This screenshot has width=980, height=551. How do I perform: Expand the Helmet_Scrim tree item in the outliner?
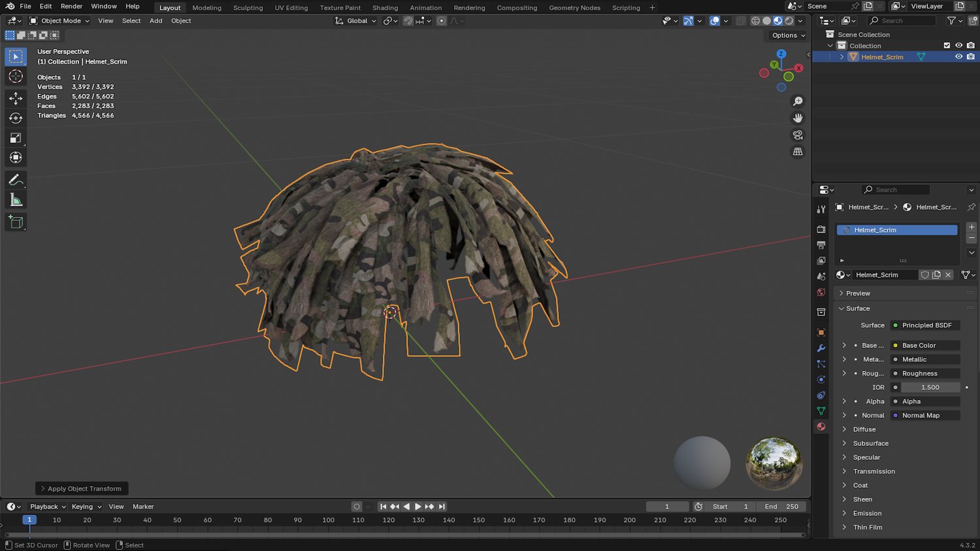pyautogui.click(x=841, y=57)
